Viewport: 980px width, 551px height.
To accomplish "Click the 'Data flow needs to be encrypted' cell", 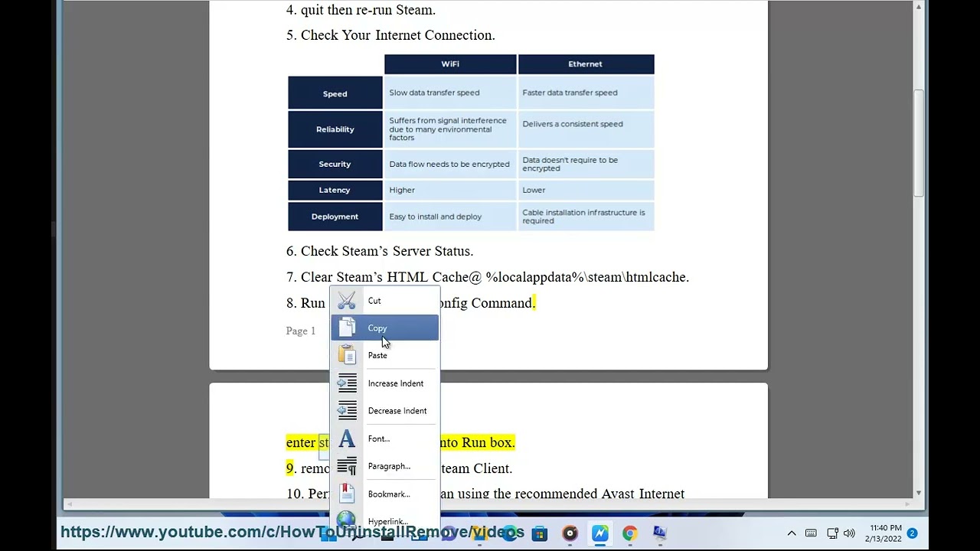I will point(449,164).
